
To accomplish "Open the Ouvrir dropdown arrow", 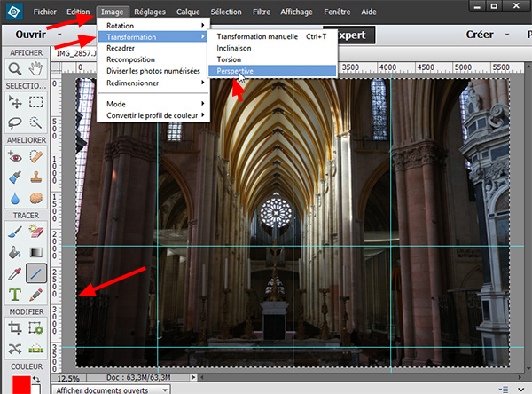I will (x=59, y=35).
